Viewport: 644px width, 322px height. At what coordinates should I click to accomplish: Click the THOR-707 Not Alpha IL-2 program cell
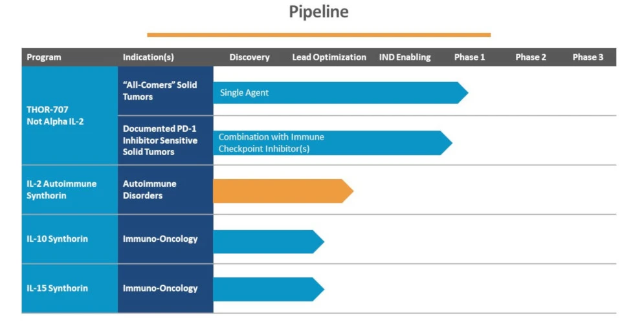(x=69, y=115)
